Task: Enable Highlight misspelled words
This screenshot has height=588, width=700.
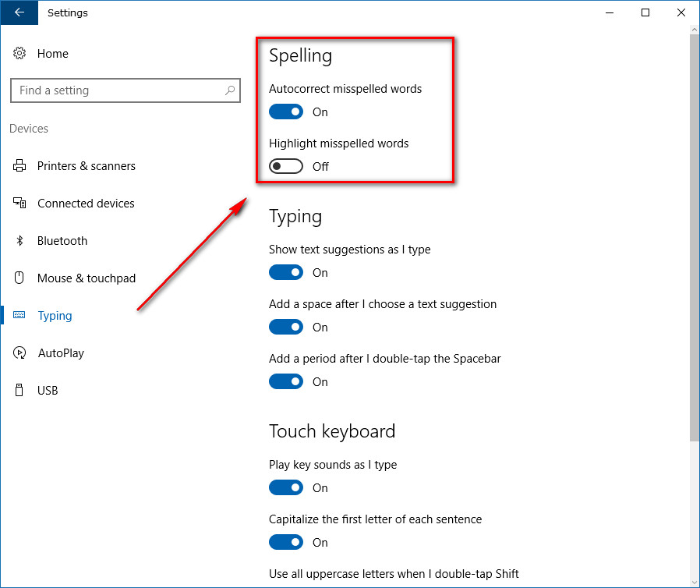Action: click(286, 166)
